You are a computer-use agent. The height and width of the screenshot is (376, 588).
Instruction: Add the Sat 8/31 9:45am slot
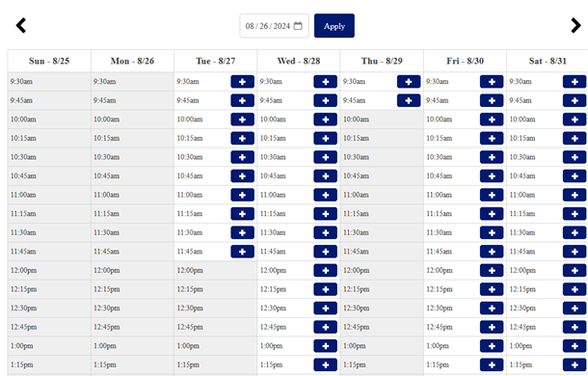(575, 100)
